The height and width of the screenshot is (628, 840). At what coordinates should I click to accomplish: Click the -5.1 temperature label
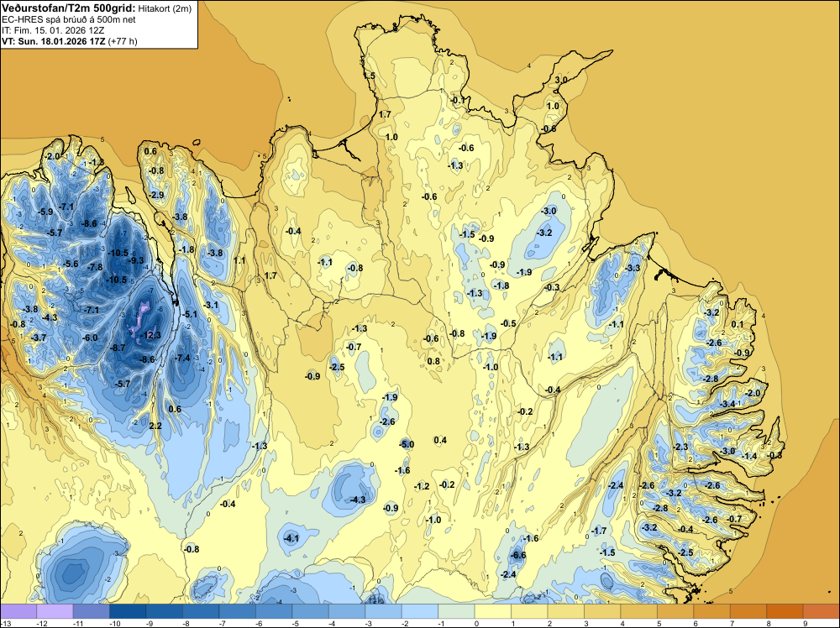point(190,314)
